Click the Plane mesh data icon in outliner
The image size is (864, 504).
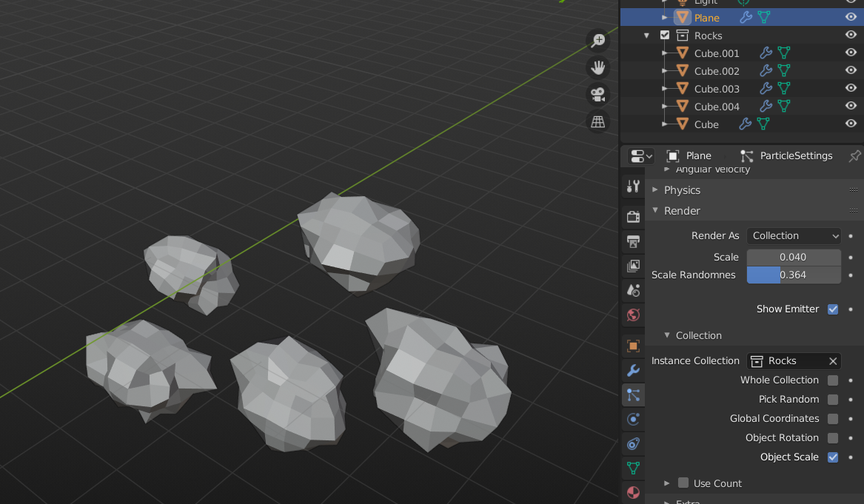(x=764, y=18)
